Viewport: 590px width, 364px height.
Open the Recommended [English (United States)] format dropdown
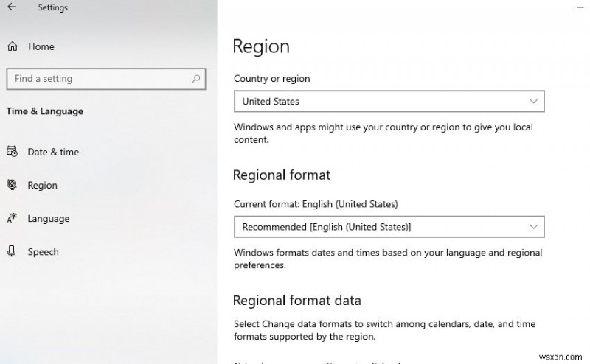[389, 227]
